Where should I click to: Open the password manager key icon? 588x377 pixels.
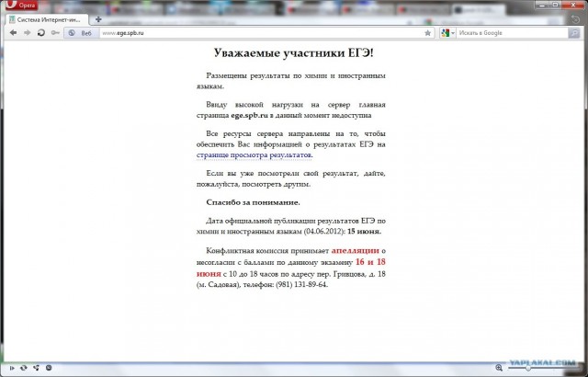[55, 33]
